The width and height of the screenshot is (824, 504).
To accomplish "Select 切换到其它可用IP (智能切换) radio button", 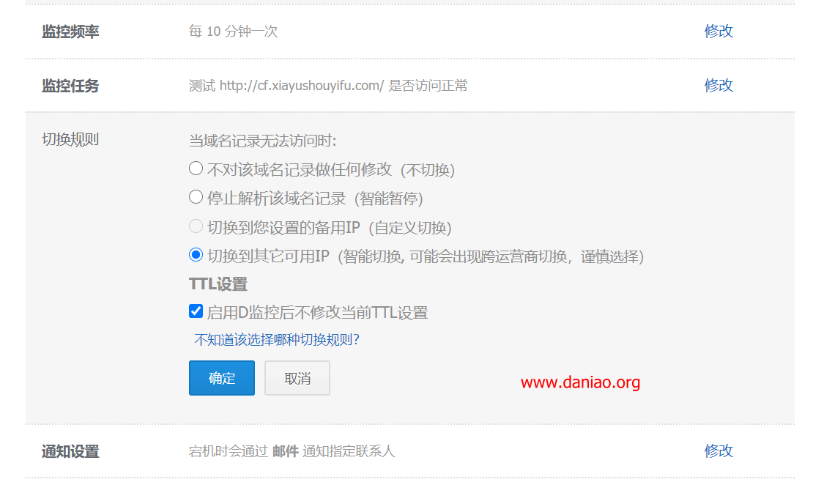I will click(x=196, y=256).
